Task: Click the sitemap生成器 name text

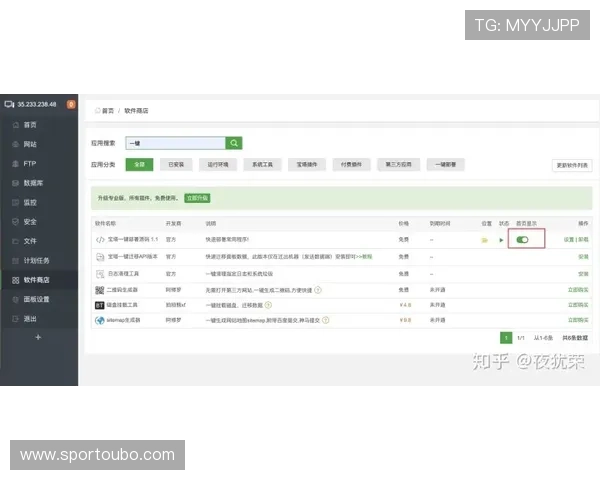Action: coord(123,320)
